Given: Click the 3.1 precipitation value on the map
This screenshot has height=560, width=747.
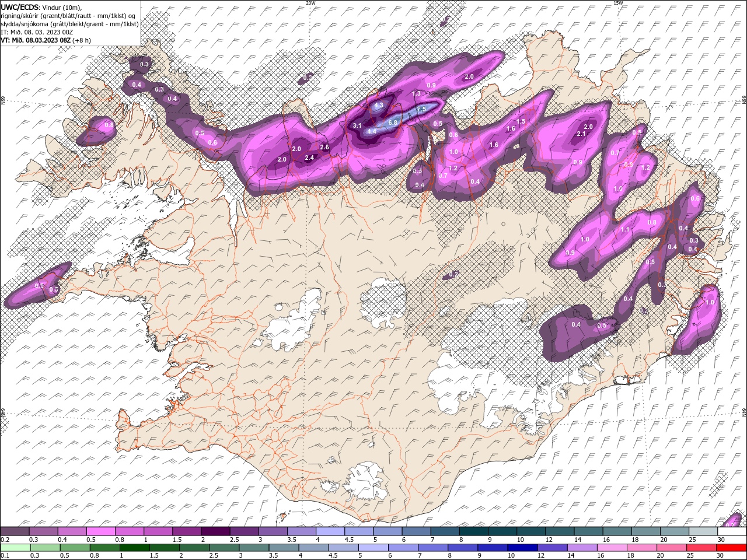Looking at the screenshot, I should tap(358, 125).
